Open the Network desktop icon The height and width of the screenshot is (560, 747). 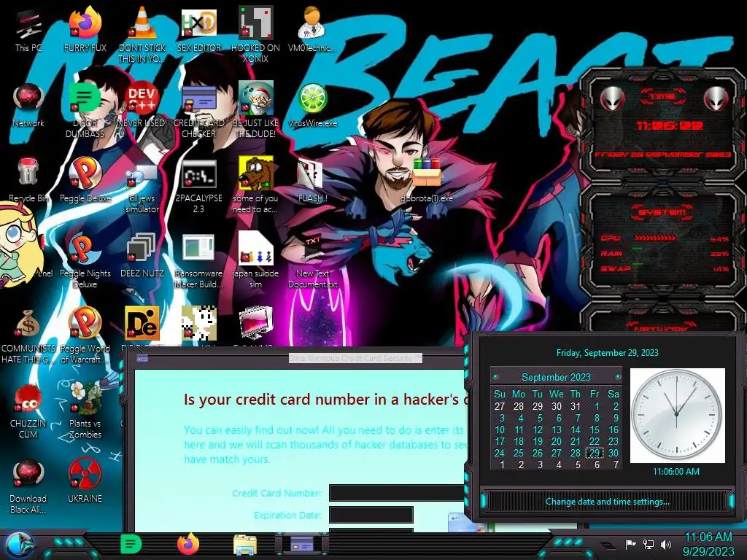tap(28, 106)
